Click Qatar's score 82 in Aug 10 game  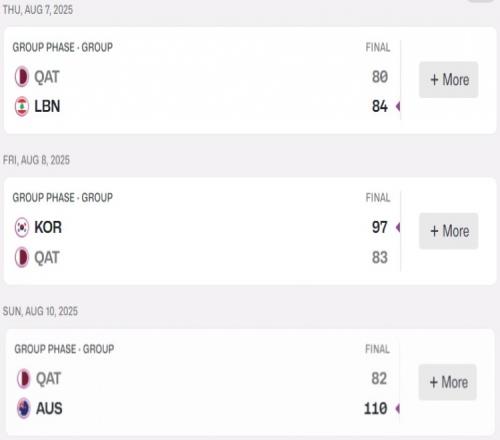click(379, 379)
